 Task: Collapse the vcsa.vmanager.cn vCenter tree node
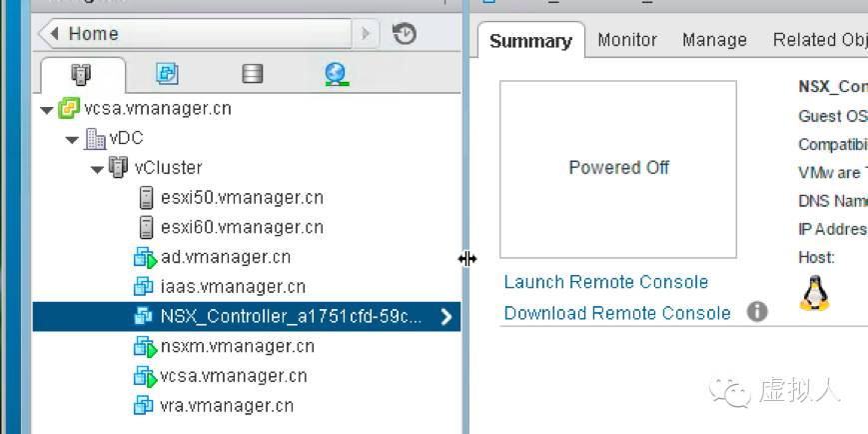click(x=47, y=110)
